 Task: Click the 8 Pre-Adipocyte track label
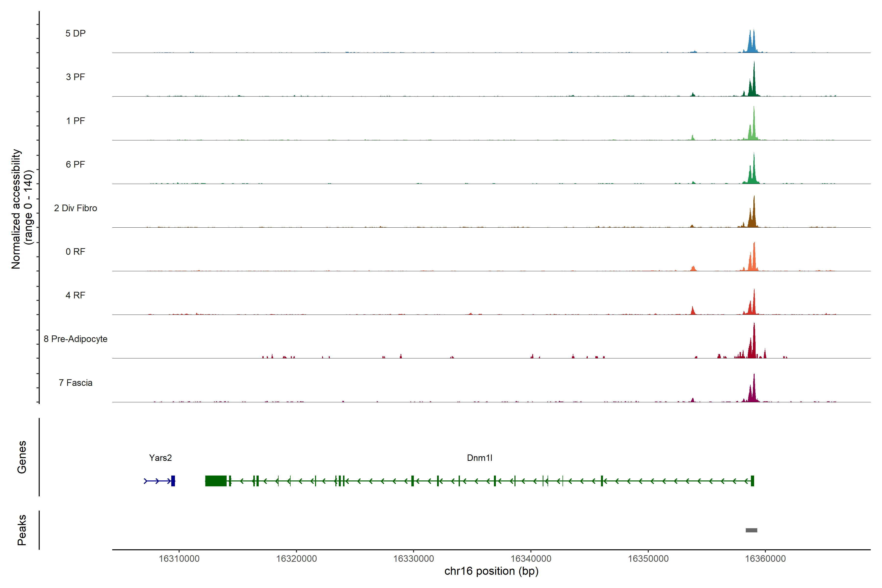point(75,339)
